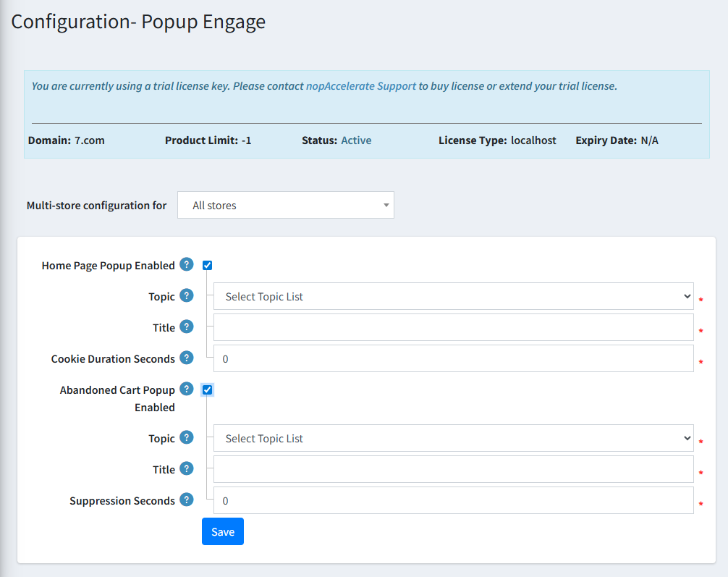Click the Suppression Seconds input field
Screen dimensions: 728x577
pos(453,500)
